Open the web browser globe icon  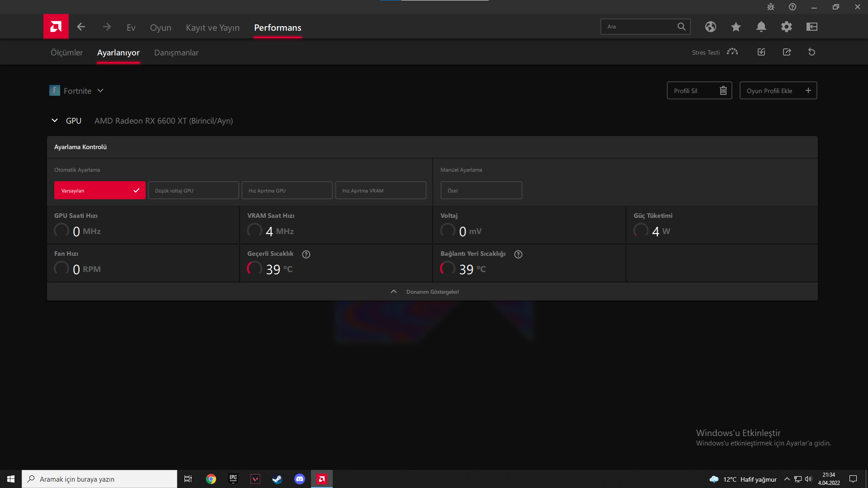click(x=710, y=27)
